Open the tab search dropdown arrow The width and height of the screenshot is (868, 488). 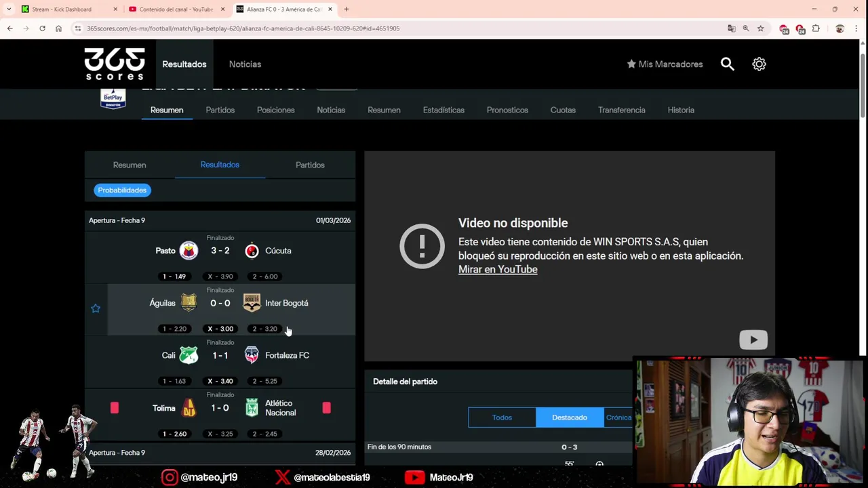[x=9, y=9]
